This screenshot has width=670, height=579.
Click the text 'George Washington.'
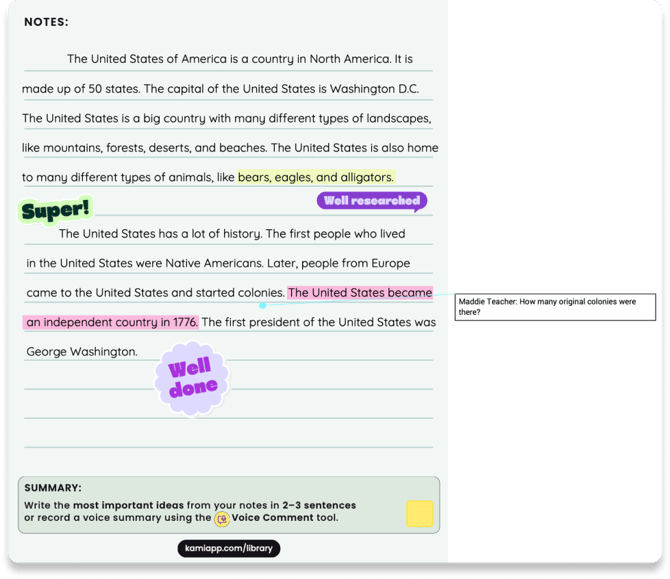tap(82, 352)
